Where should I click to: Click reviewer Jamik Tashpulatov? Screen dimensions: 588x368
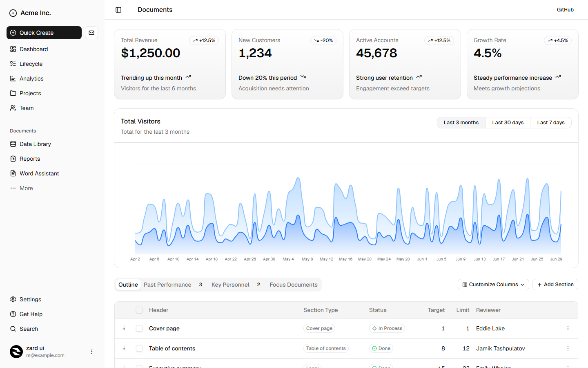point(501,348)
